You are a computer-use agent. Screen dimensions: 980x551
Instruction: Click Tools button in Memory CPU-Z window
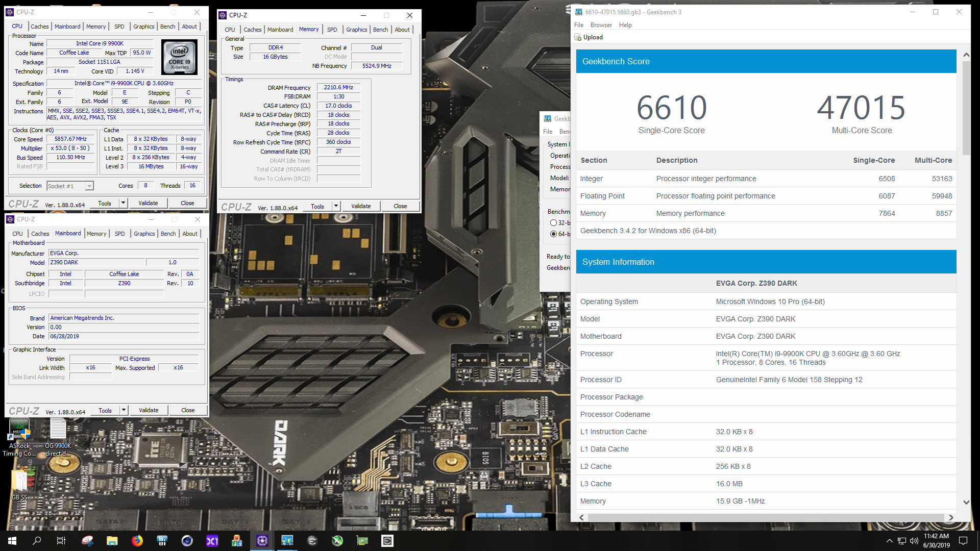click(317, 206)
